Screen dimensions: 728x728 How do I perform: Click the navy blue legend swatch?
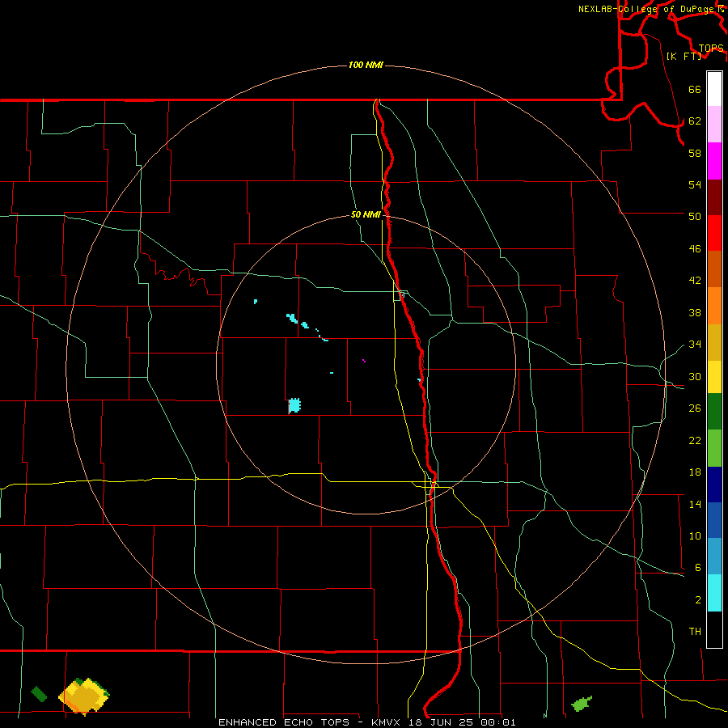[714, 485]
